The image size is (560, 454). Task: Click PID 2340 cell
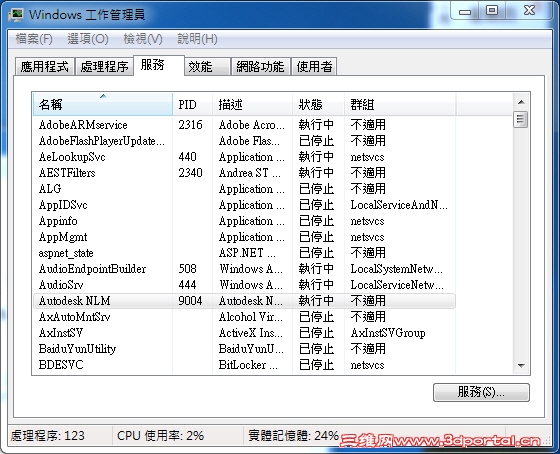click(x=190, y=173)
